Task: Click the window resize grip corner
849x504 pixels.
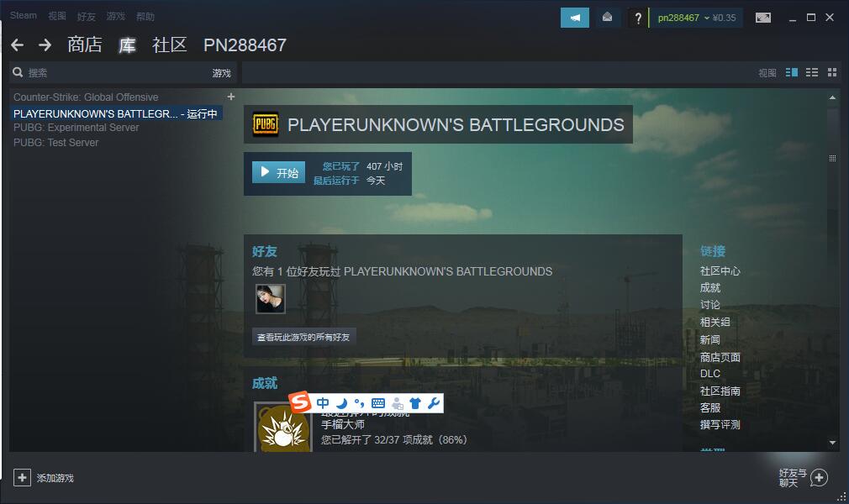Action: pos(841,496)
